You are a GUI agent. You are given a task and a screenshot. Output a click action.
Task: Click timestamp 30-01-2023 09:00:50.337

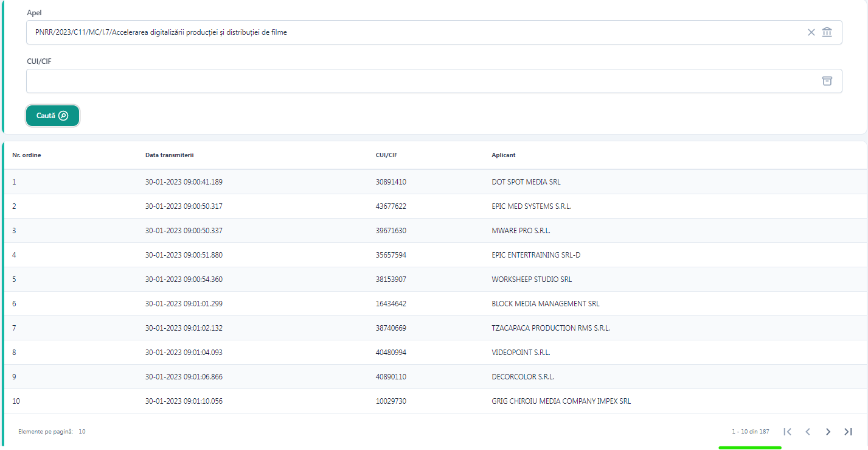[x=184, y=231]
